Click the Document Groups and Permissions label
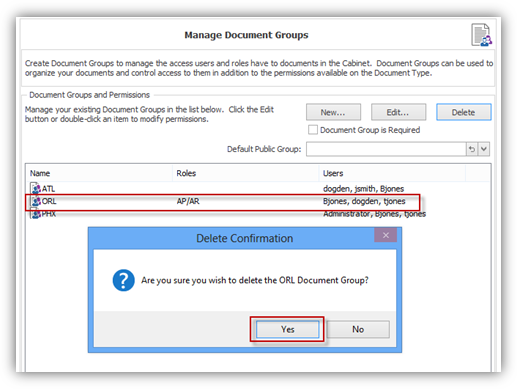This screenshot has height=389, width=517. (89, 95)
